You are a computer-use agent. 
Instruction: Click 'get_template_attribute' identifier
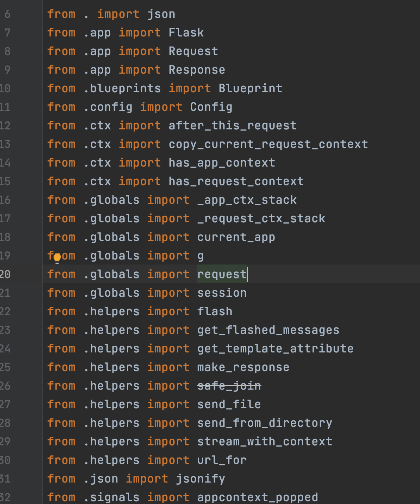[x=275, y=349]
